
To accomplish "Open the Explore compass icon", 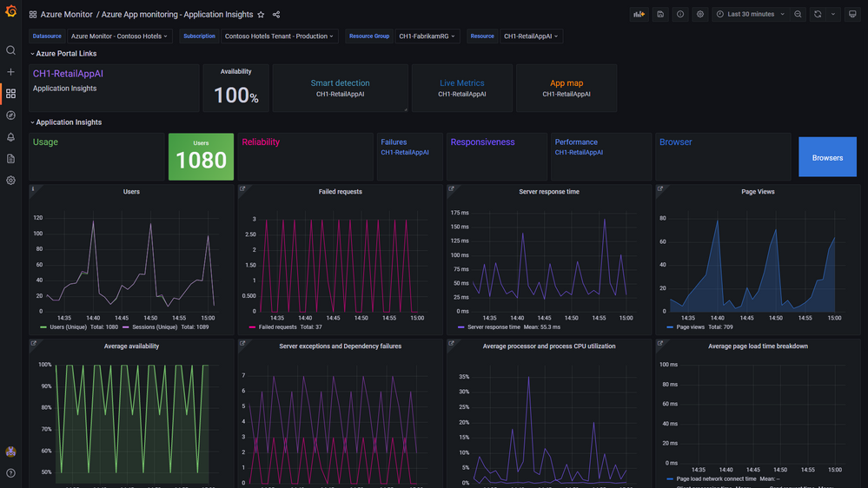I will (10, 115).
